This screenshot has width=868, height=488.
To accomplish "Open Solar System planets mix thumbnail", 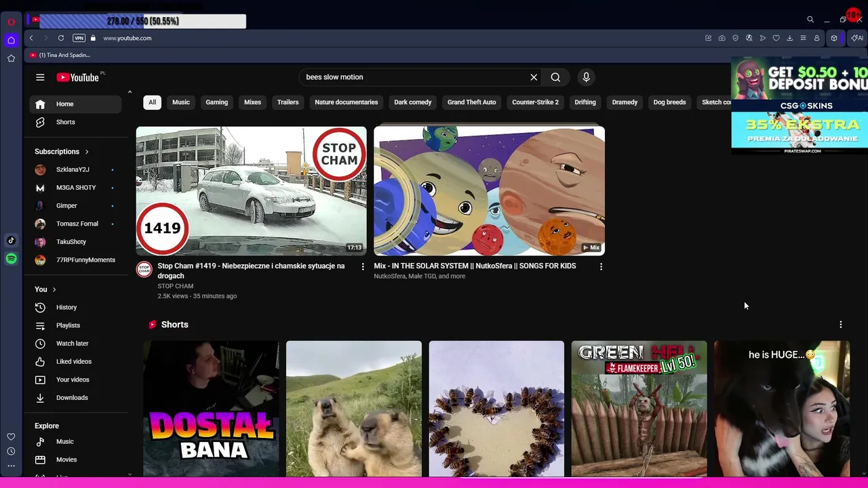I will 489,191.
